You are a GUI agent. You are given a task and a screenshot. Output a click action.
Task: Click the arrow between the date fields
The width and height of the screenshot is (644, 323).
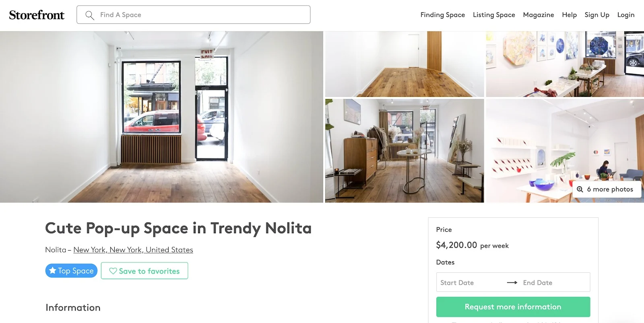[512, 283]
